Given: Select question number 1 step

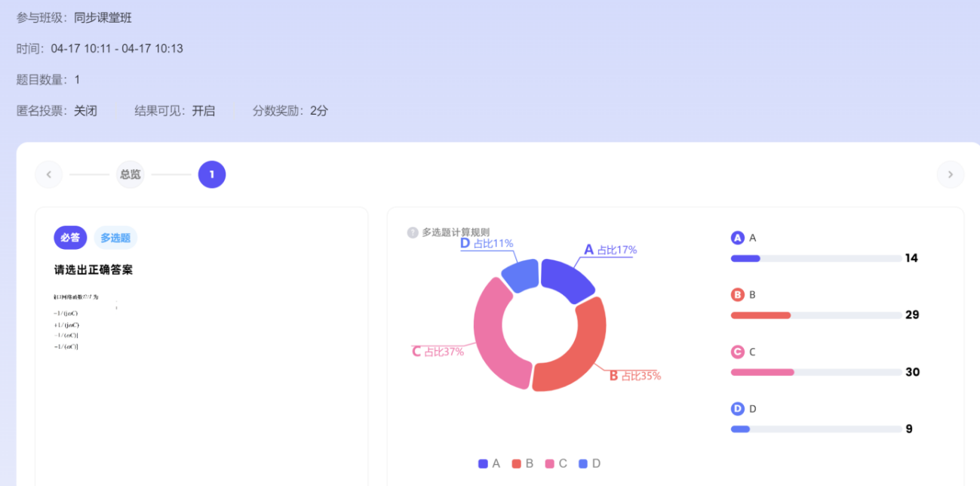Looking at the screenshot, I should point(212,174).
